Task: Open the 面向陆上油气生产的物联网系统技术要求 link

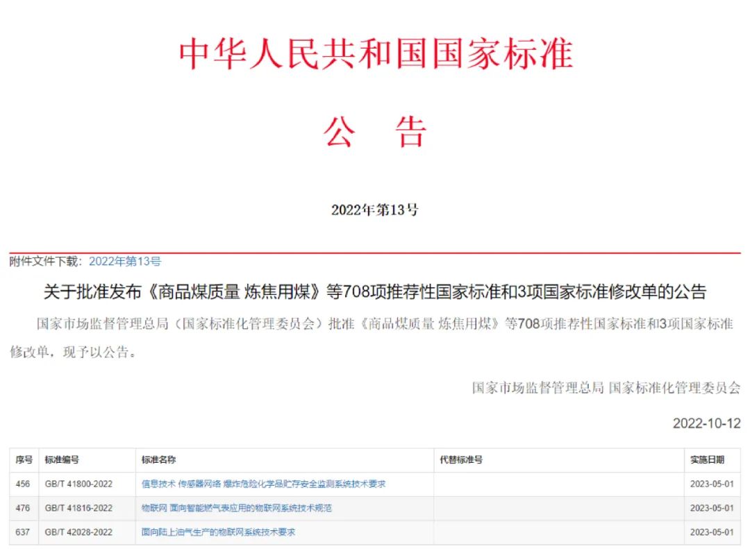Action: coord(218,532)
